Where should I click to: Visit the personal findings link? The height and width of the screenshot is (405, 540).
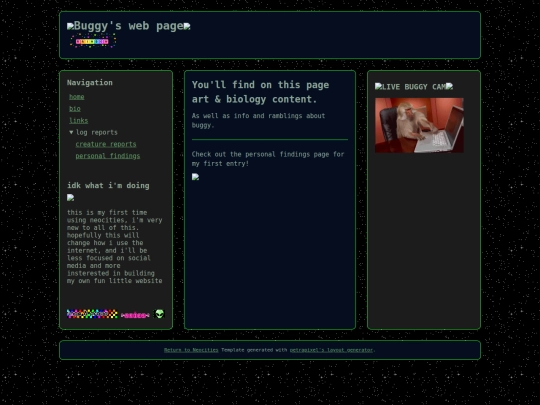108,156
